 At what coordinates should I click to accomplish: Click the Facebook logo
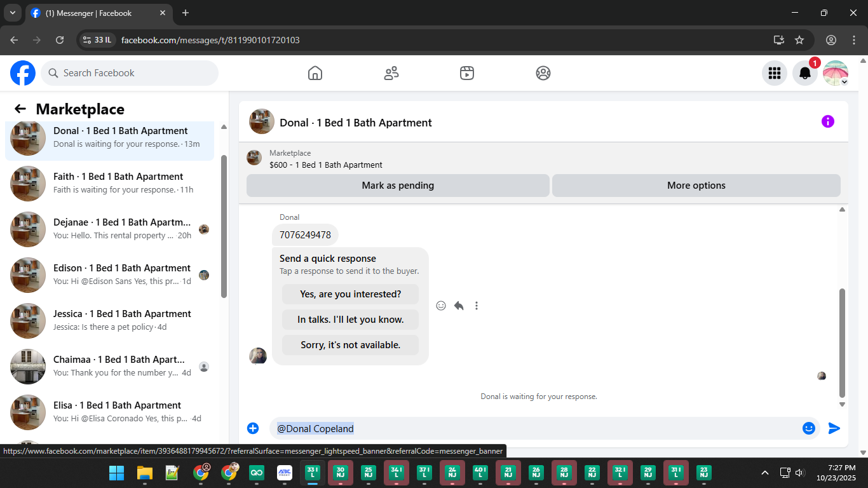coord(23,73)
